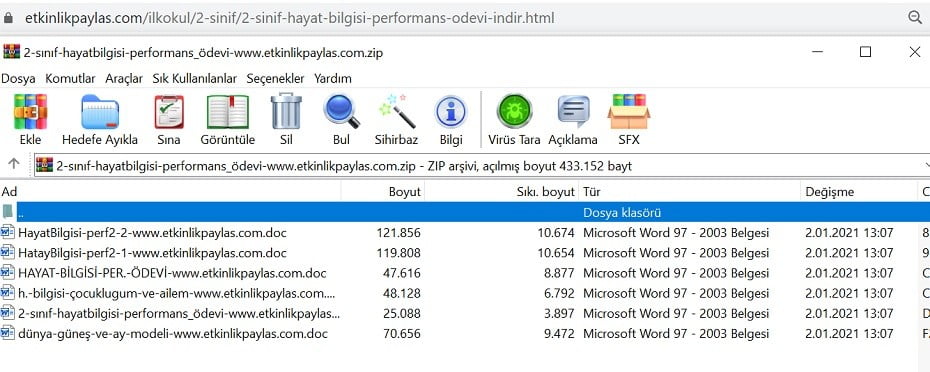The image size is (930, 372).
Task: Expand the archive path dropdown arrow
Action: pos(925,165)
